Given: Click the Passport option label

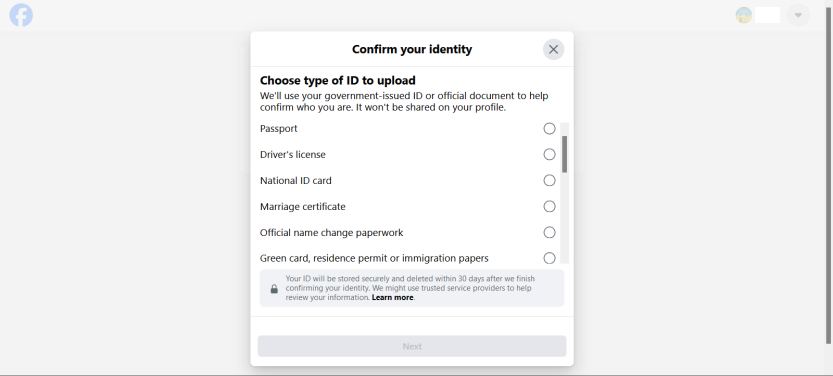Looking at the screenshot, I should 278,129.
